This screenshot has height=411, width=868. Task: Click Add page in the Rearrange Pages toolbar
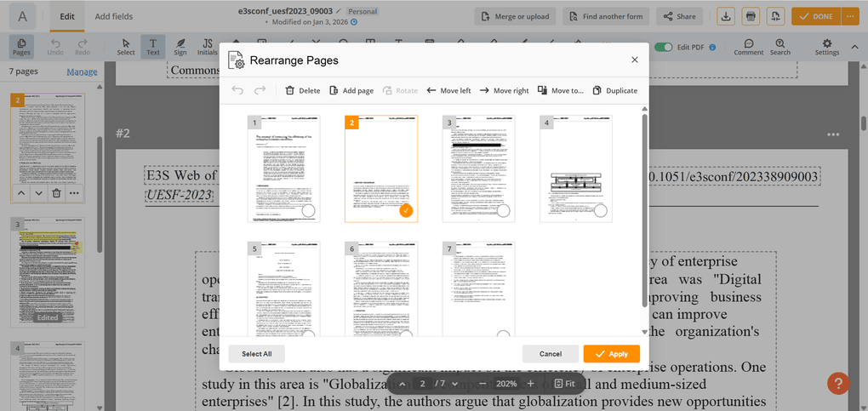tap(351, 90)
